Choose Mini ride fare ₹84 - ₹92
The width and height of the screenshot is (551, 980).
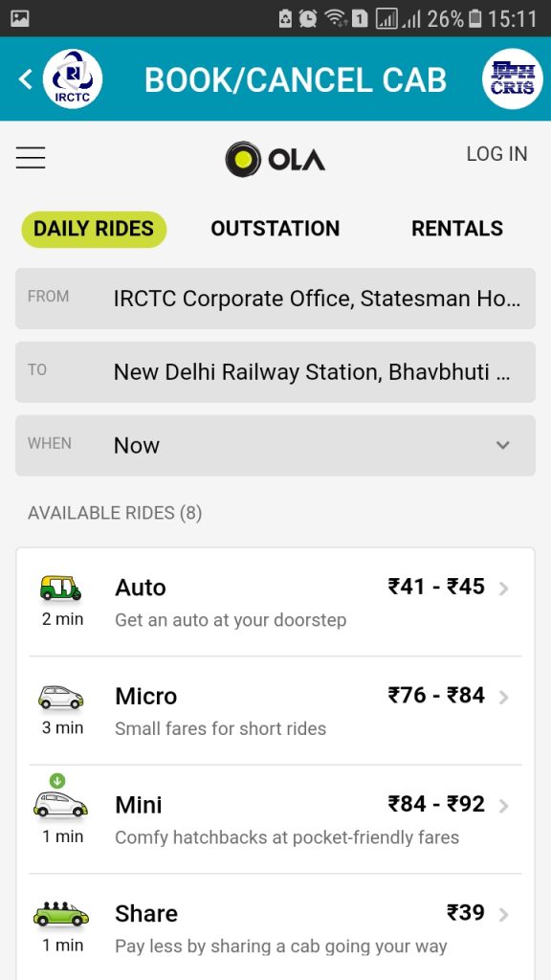point(436,804)
